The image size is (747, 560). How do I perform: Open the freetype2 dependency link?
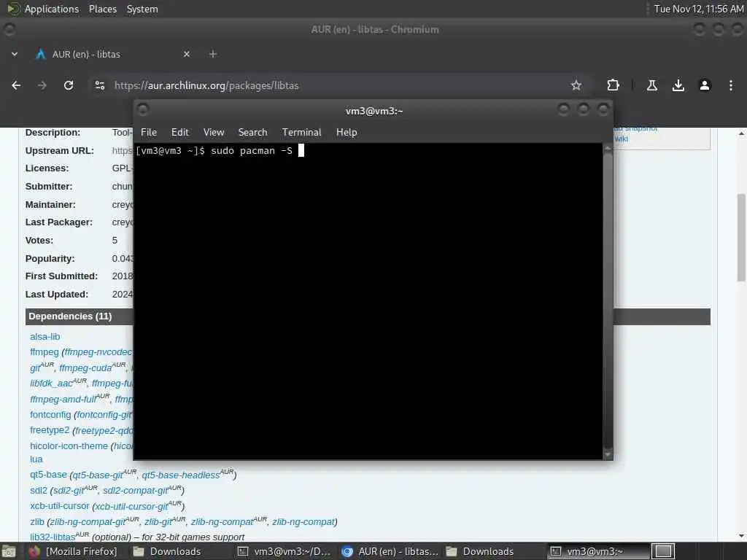coord(50,430)
